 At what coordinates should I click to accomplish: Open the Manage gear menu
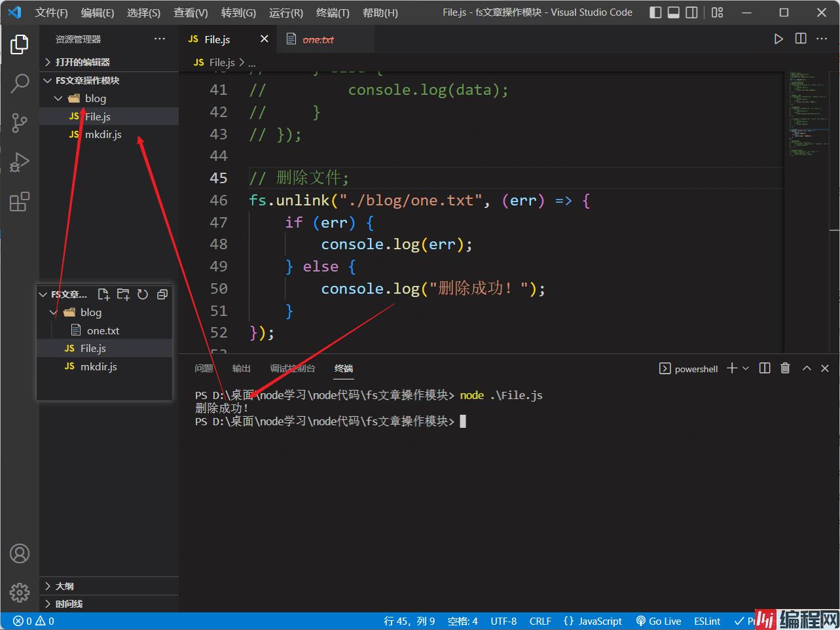pyautogui.click(x=20, y=592)
